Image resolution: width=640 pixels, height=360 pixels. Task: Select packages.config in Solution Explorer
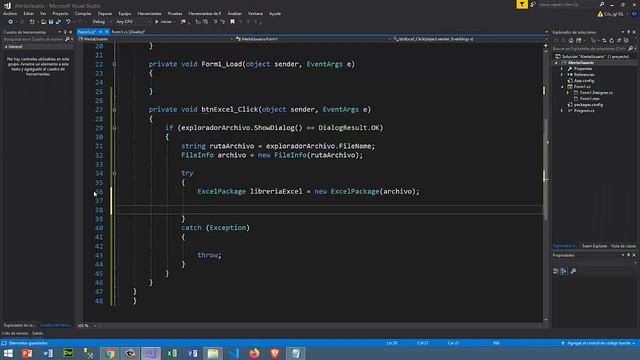click(588, 105)
